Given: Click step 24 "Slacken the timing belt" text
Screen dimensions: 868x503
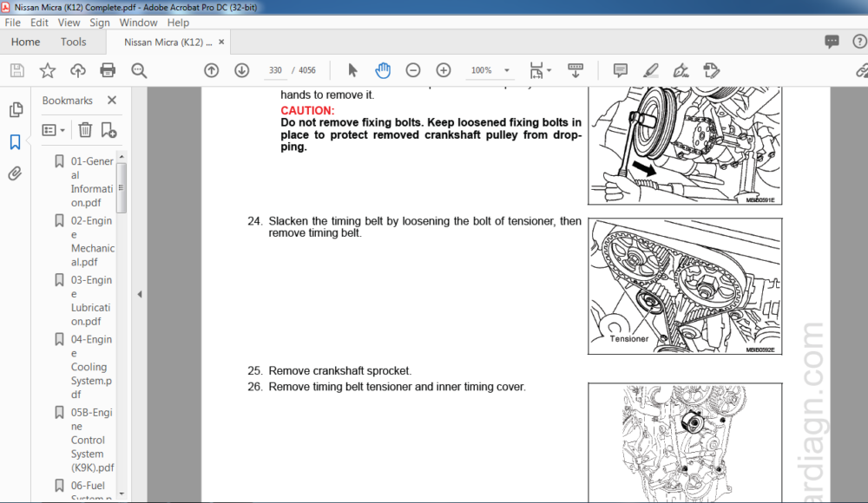Looking at the screenshot, I should 424,227.
